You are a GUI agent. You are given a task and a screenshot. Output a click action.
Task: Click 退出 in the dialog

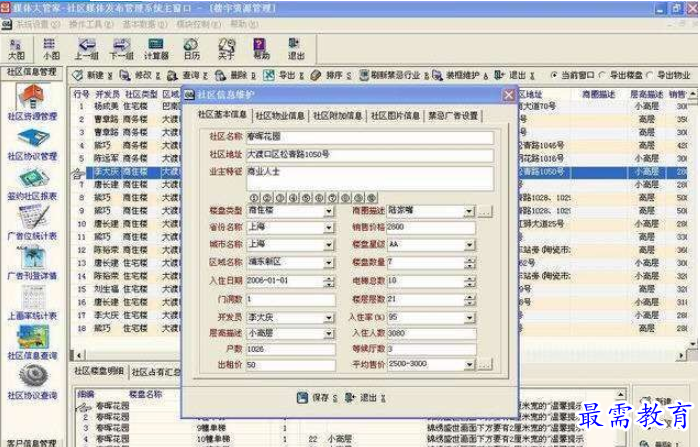click(365, 397)
